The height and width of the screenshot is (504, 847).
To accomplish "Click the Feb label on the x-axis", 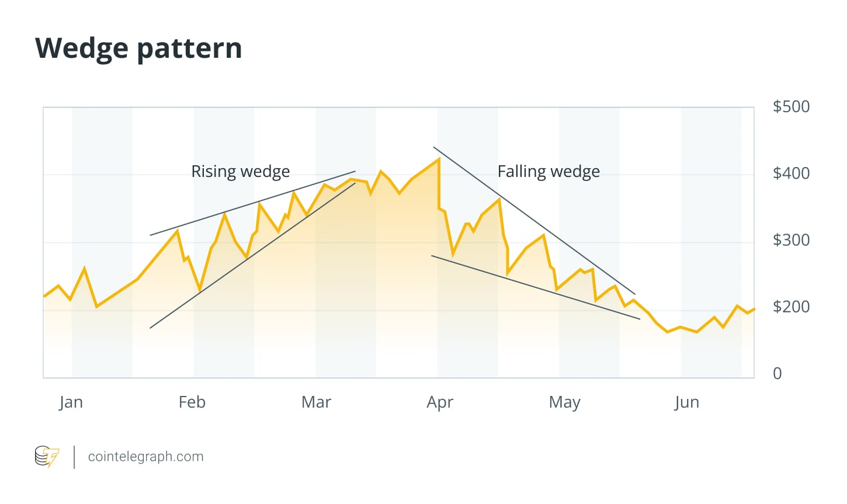I will point(192,402).
